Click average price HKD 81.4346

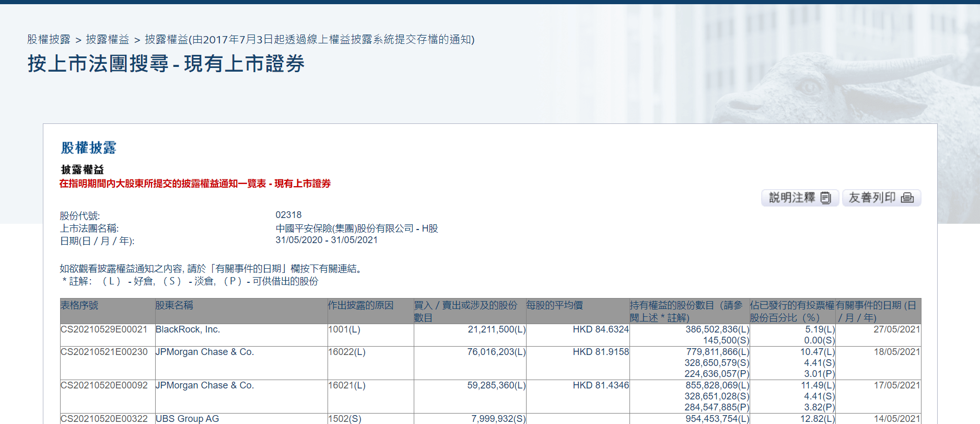601,385
